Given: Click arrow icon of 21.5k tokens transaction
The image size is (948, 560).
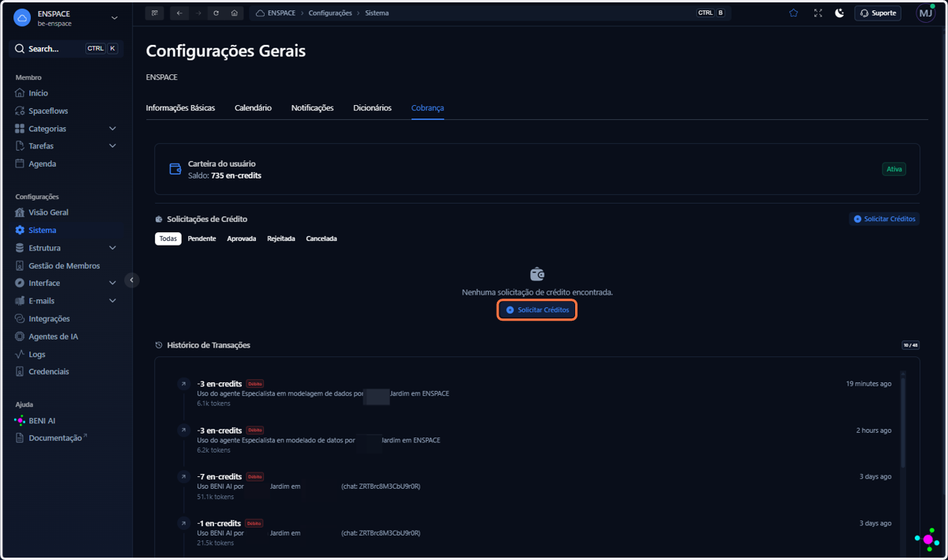Looking at the screenshot, I should point(183,523).
